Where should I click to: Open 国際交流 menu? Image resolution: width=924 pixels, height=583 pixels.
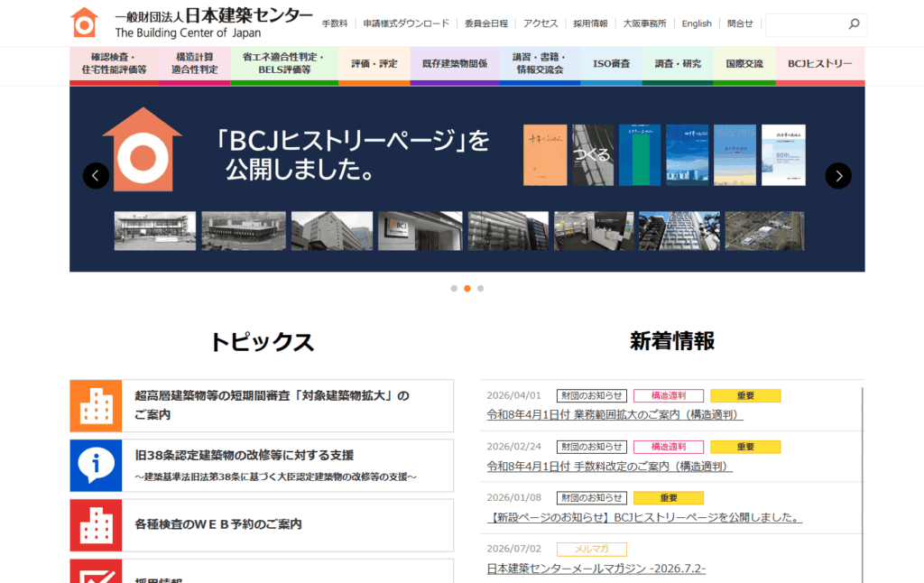pyautogui.click(x=744, y=64)
